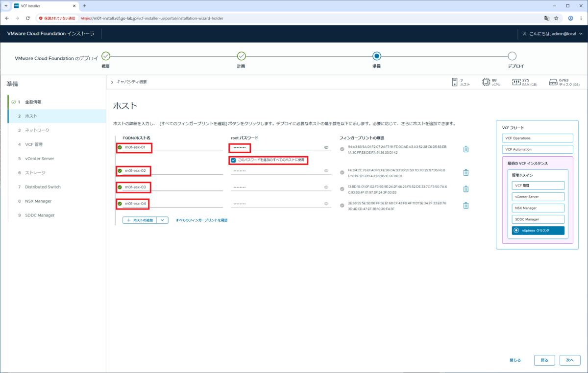The width and height of the screenshot is (588, 373).
Task: Click fingerprint confirm check for m01-esx-01
Action: (x=342, y=148)
